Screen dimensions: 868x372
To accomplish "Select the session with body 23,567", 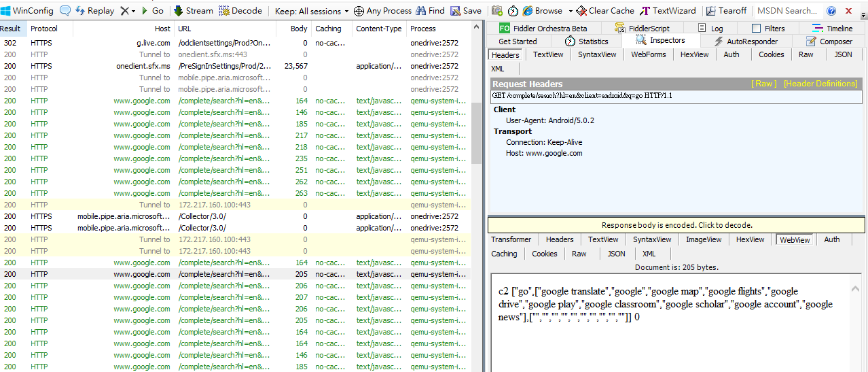I will pos(234,66).
